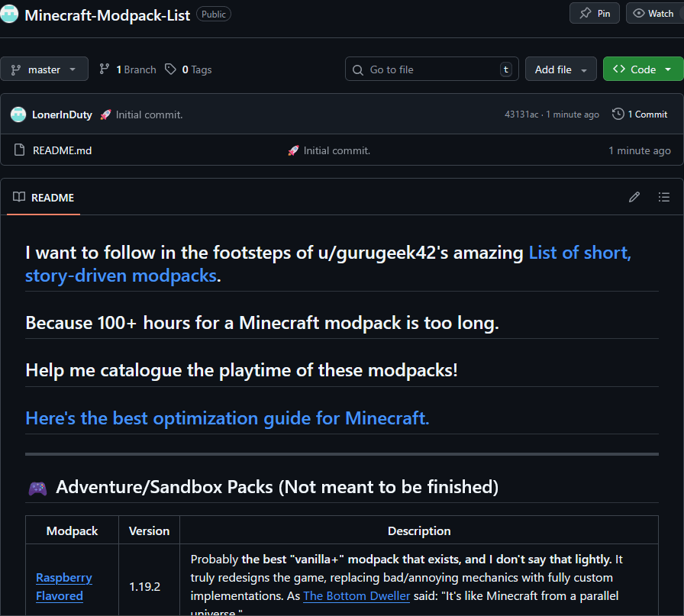Open the README.md file

click(x=62, y=150)
